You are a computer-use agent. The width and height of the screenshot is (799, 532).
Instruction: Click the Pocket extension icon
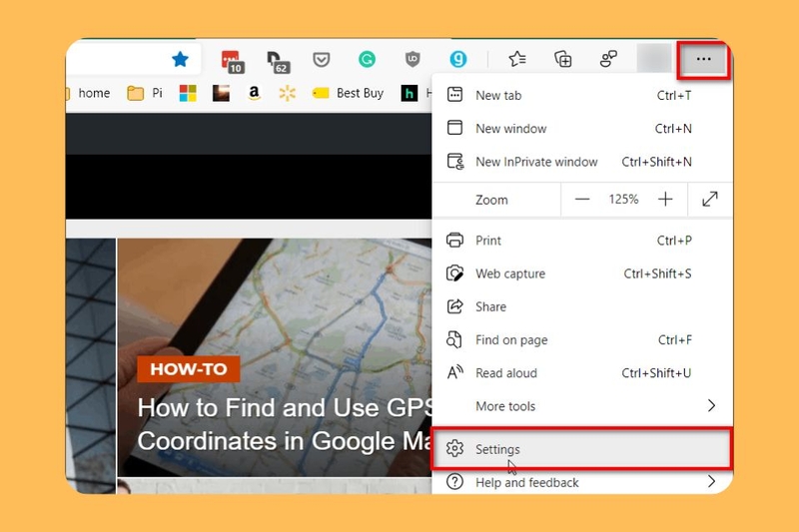click(x=321, y=60)
